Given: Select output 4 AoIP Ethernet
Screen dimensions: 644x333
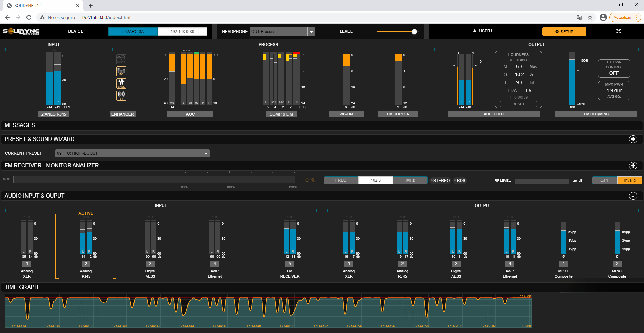Looking at the screenshot, I should click(510, 264).
